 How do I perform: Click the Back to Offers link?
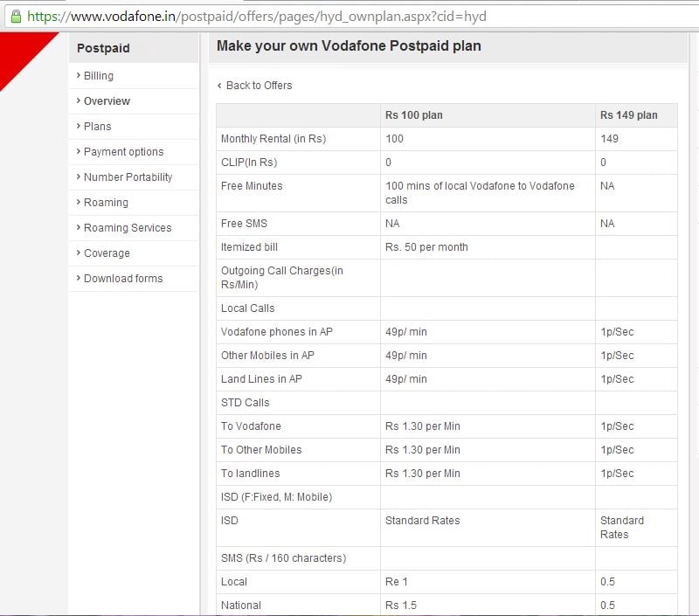tap(259, 86)
